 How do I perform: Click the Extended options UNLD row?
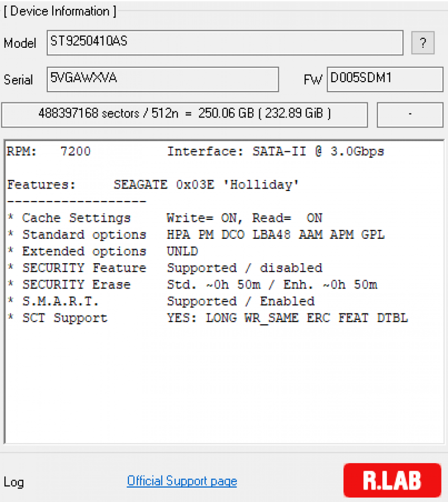[103, 251]
